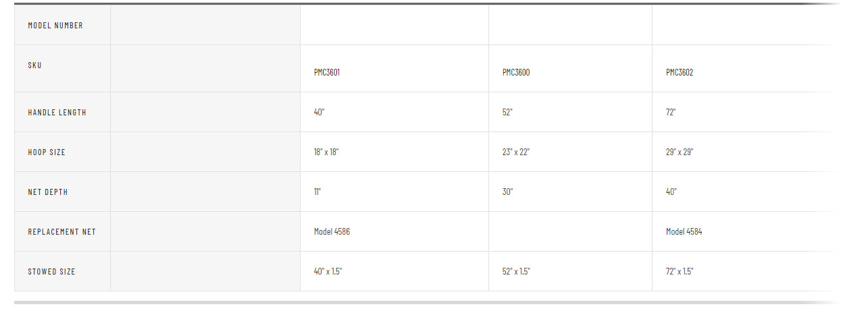The height and width of the screenshot is (315, 868).
Task: Select the PMC3602 SKU text
Action: (680, 73)
